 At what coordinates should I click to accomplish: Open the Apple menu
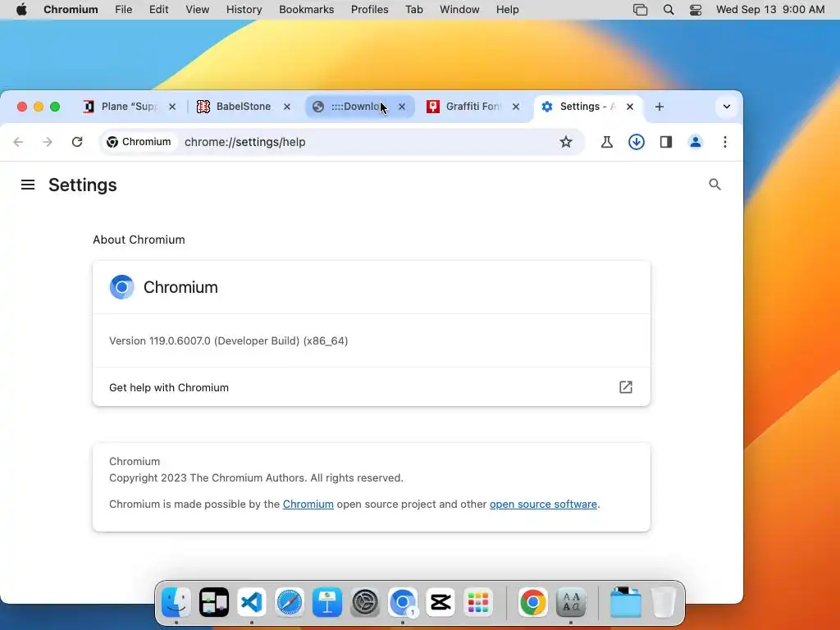21,10
